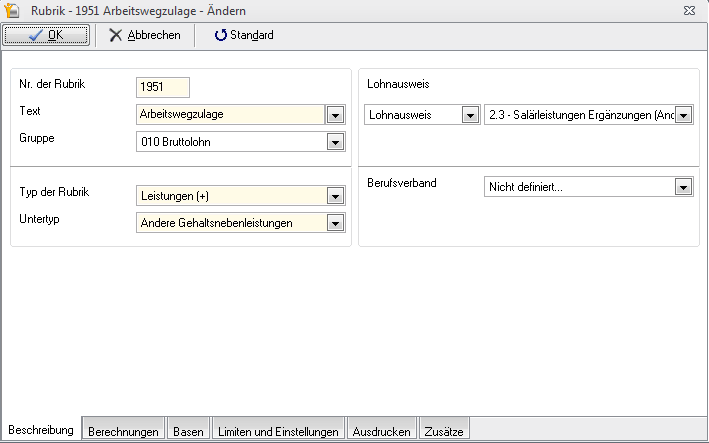Click the Rubrik window icon in title bar
Viewport: 709px width, 443px height.
tap(12, 10)
